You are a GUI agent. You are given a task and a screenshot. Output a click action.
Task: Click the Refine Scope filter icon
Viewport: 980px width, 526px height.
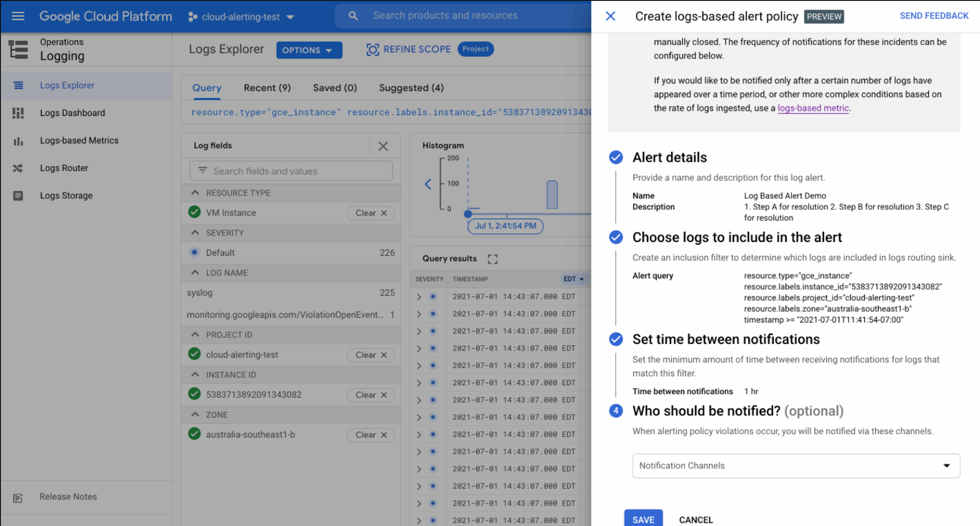(x=373, y=49)
